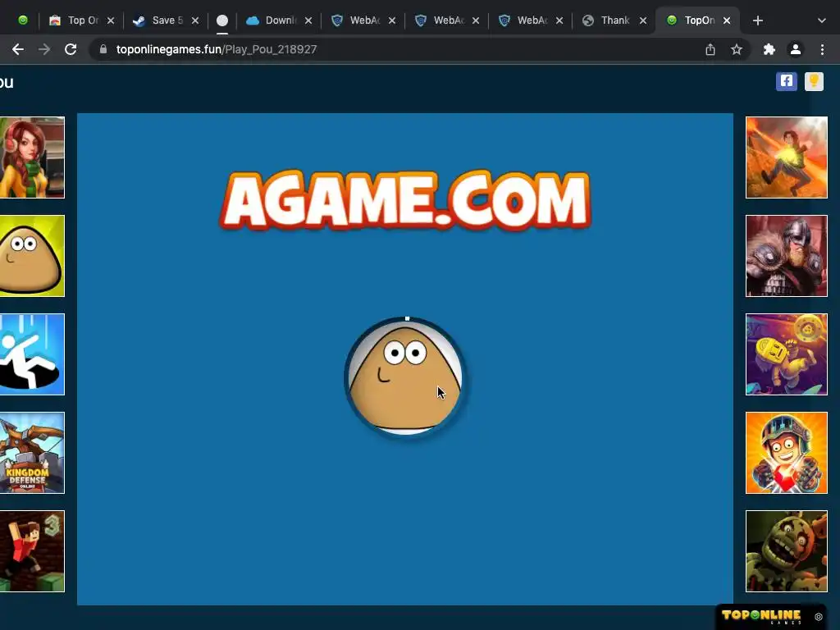Open the helmeted boy gem game thumbnail

point(787,453)
